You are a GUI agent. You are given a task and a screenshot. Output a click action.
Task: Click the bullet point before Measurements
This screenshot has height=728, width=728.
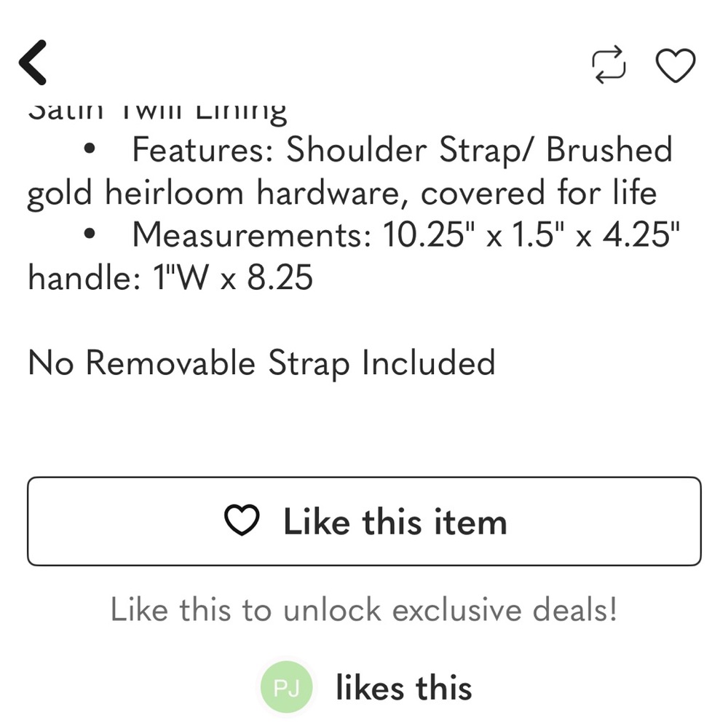90,235
